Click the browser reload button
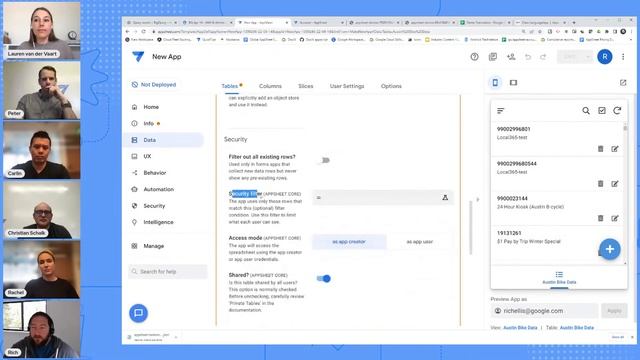The height and width of the screenshot is (360, 640). pos(144,31)
